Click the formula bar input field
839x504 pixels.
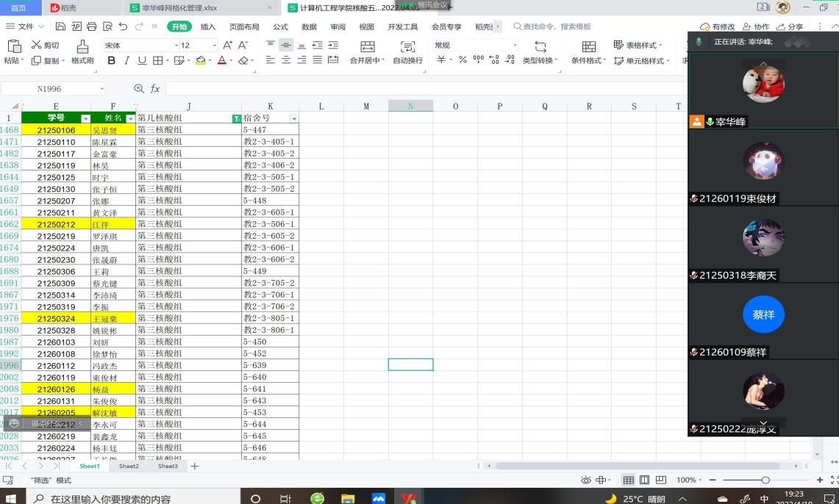426,88
